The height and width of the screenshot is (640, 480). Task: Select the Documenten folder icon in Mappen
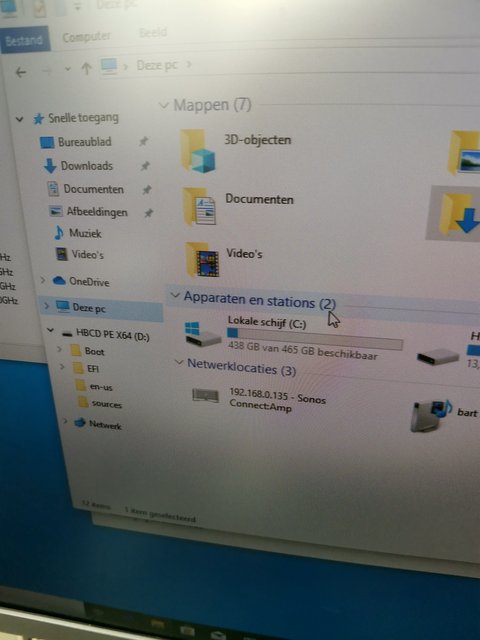pos(199,207)
